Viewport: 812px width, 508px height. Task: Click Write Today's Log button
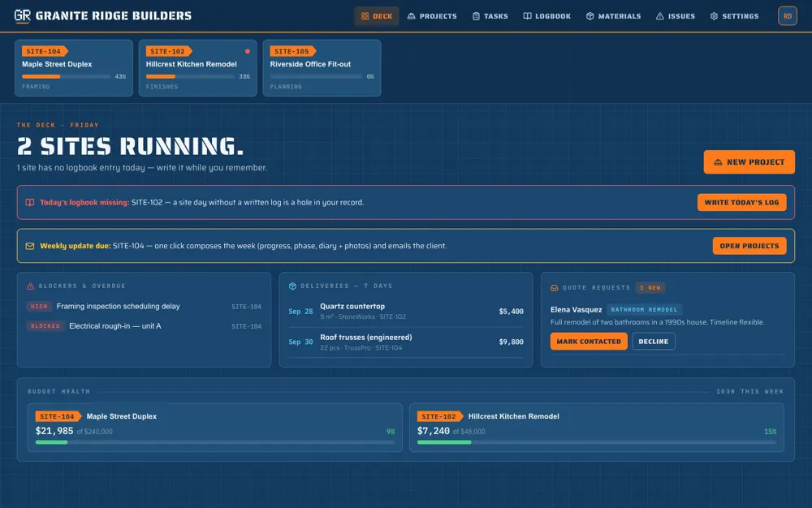[741, 202]
